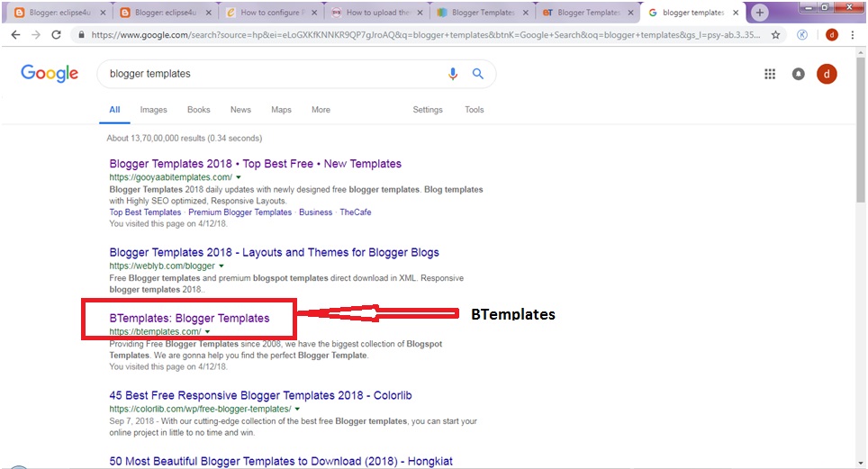The width and height of the screenshot is (868, 469).
Task: Switch to the 'How to configure' tab
Action: coord(271,13)
